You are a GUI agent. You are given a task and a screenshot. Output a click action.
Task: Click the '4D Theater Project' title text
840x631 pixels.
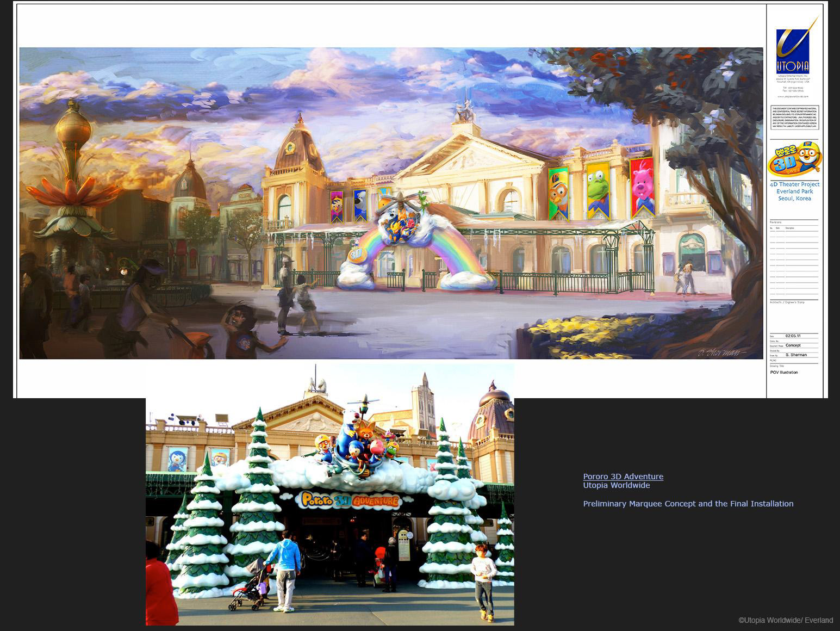794,184
